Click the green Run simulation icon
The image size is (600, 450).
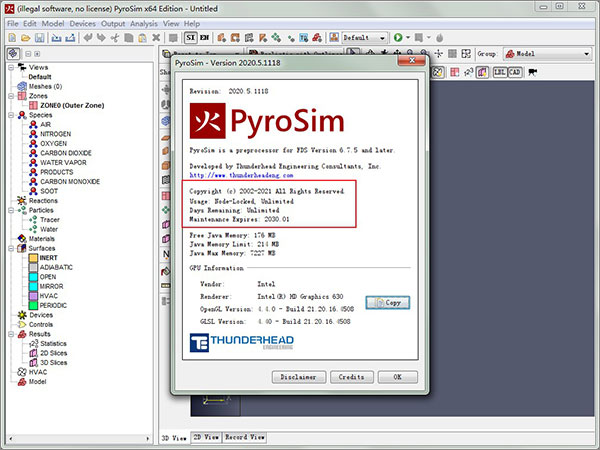click(x=397, y=37)
